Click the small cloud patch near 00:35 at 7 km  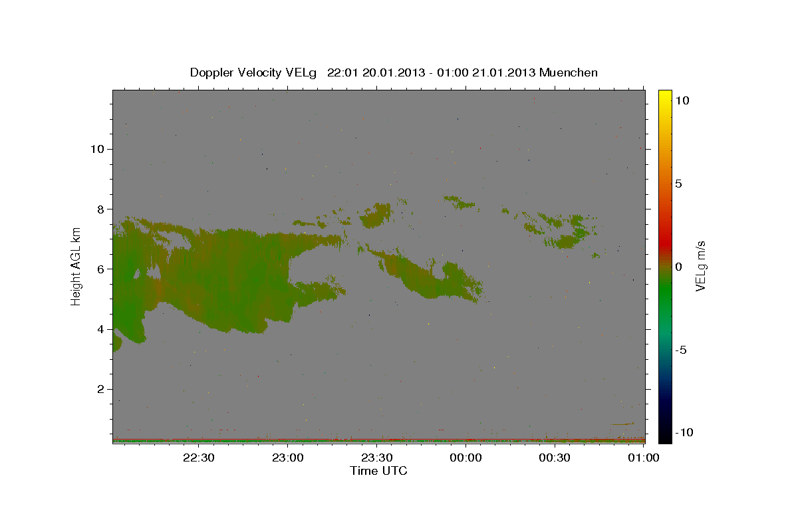(564, 231)
